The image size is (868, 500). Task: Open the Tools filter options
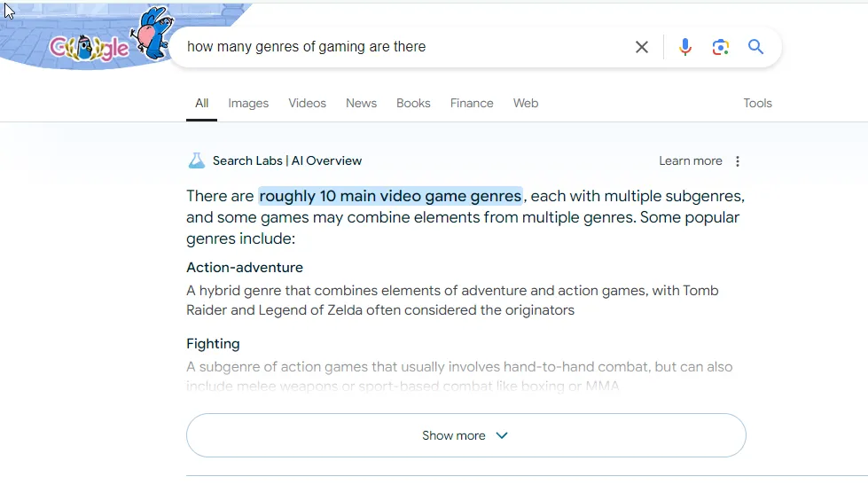click(x=757, y=104)
